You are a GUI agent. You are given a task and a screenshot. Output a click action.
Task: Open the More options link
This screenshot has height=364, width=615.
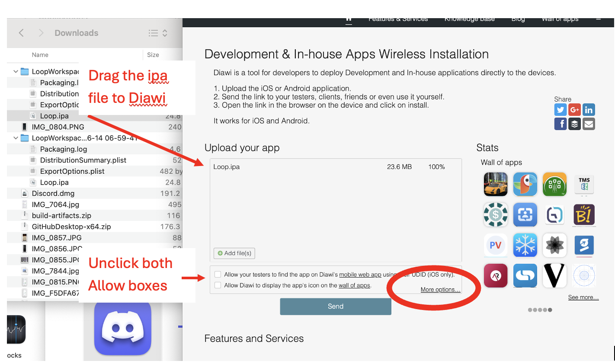440,290
